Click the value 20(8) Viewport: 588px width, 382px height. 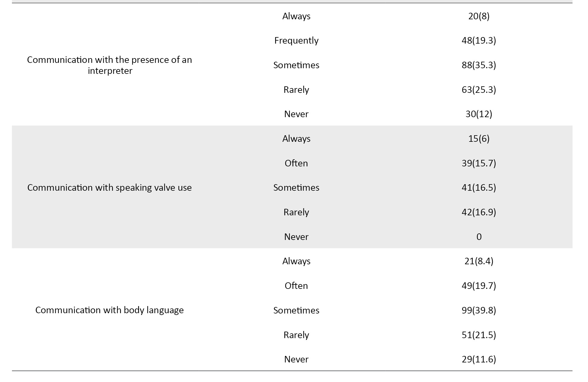click(479, 16)
